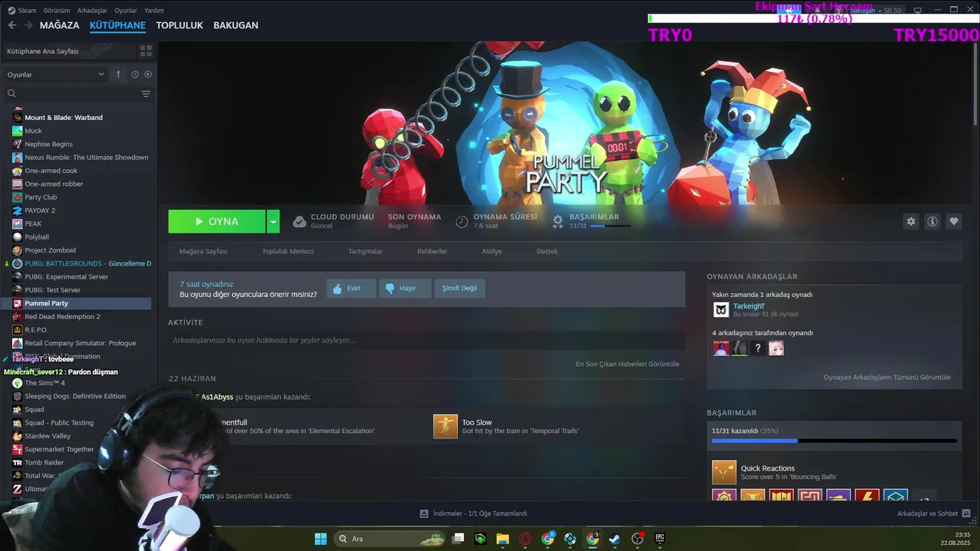Open the Görünüm menu
The width and height of the screenshot is (980, 551).
coord(57,11)
